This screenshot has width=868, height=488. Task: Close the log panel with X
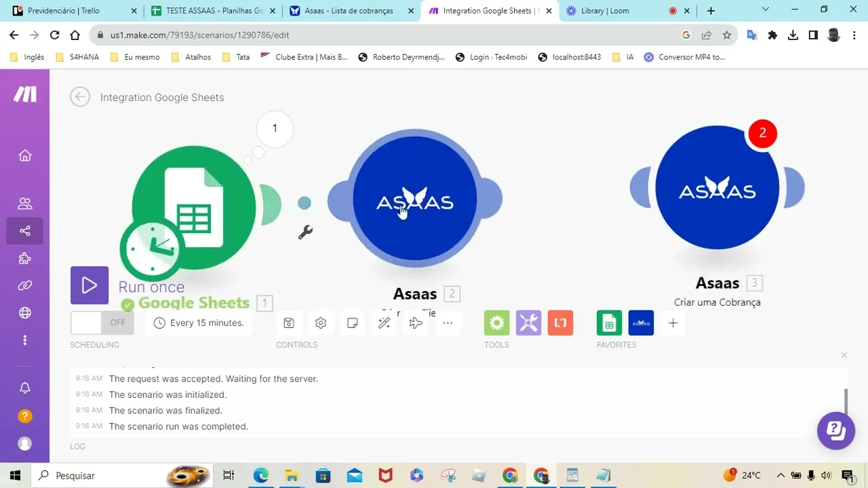point(844,355)
